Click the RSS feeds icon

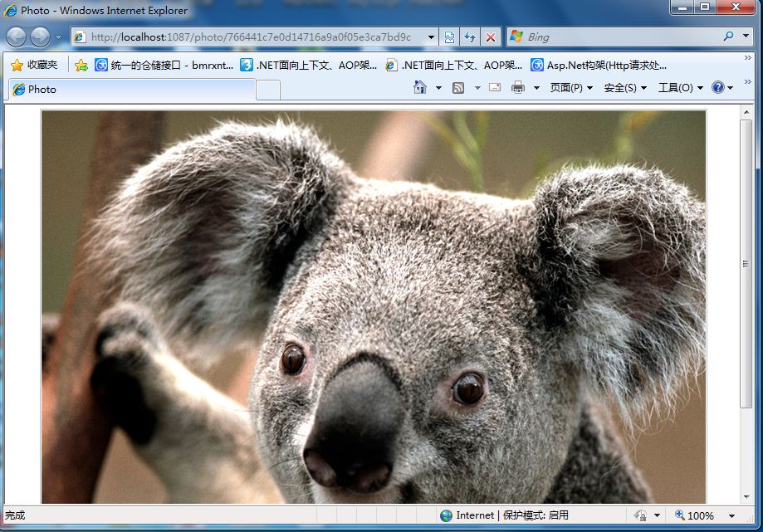[x=458, y=88]
